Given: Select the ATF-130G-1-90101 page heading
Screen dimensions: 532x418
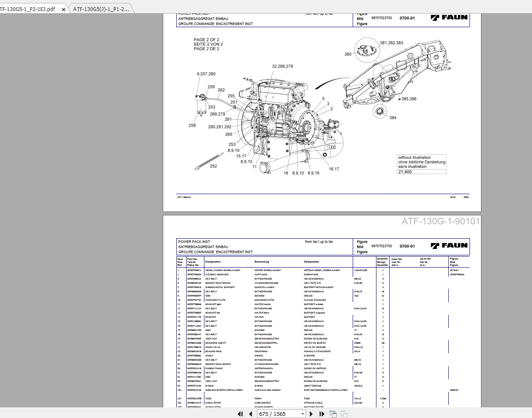Looking at the screenshot, I should [x=441, y=221].
